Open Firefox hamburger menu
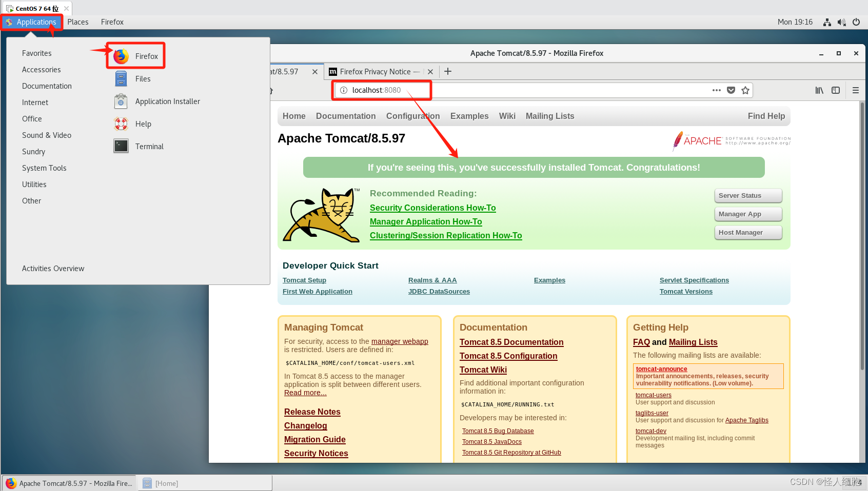868x491 pixels. tap(856, 90)
